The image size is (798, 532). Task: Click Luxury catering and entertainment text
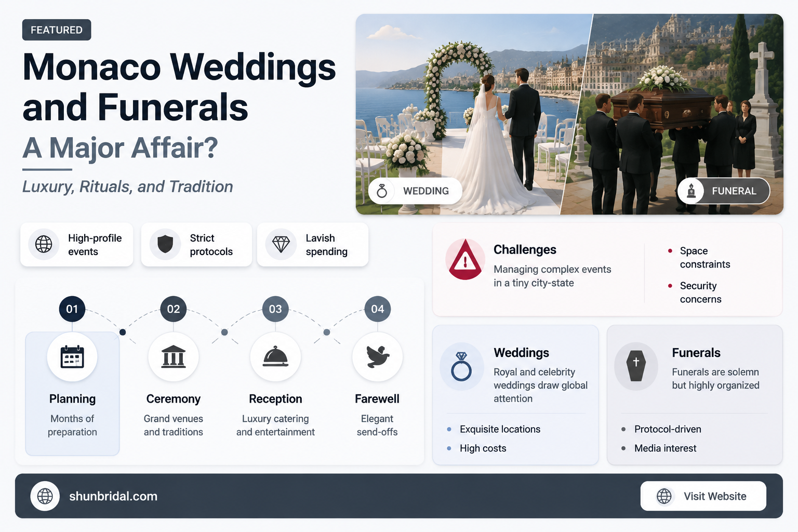(275, 425)
